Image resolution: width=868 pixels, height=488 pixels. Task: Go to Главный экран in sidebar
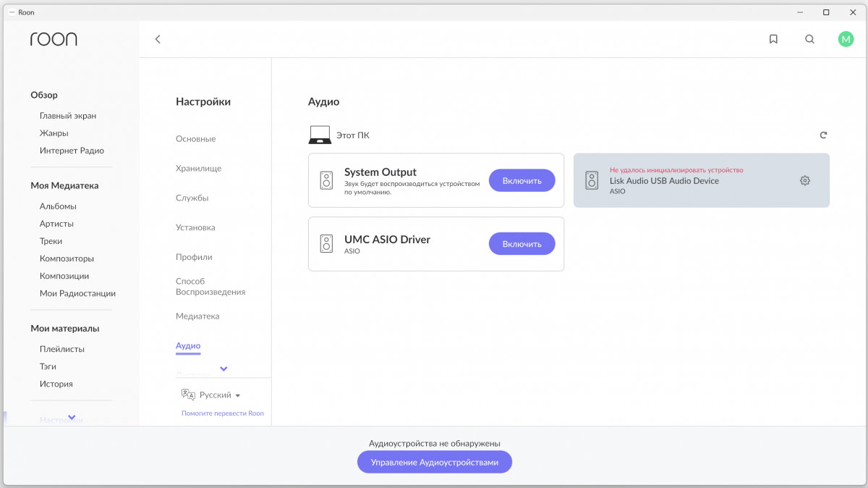point(68,116)
